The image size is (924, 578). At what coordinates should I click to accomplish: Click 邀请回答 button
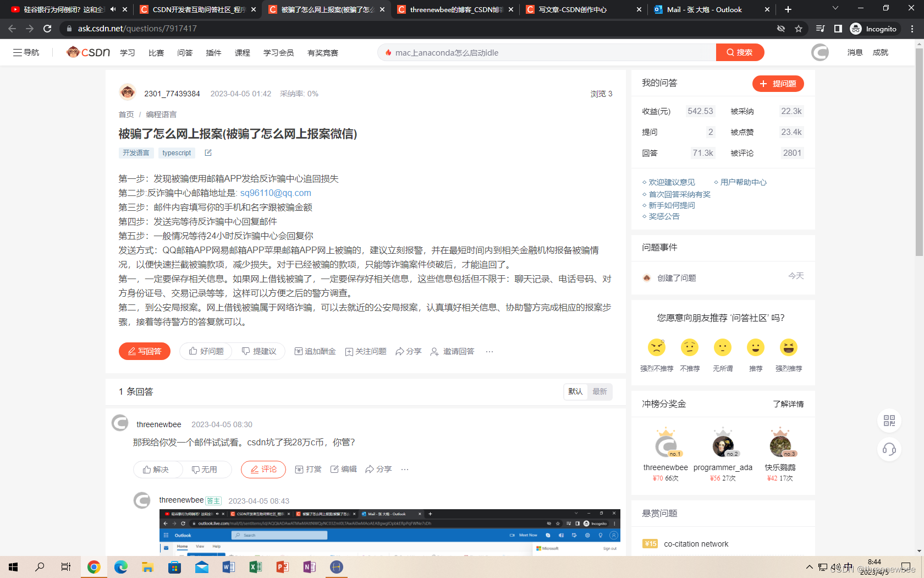coord(452,351)
